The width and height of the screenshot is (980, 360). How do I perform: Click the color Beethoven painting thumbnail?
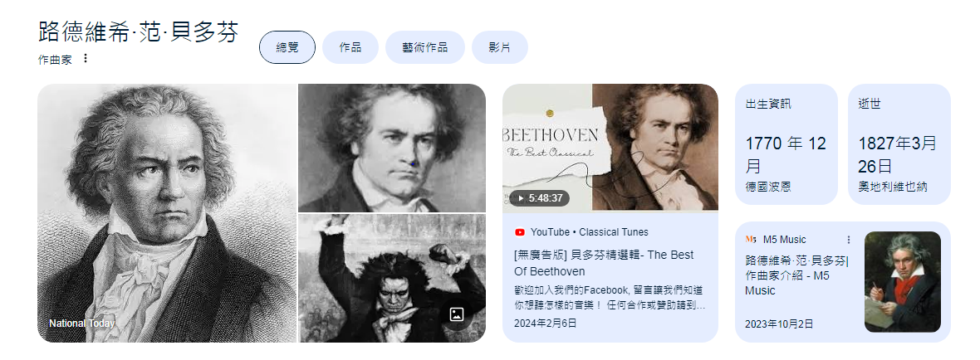coord(903,282)
